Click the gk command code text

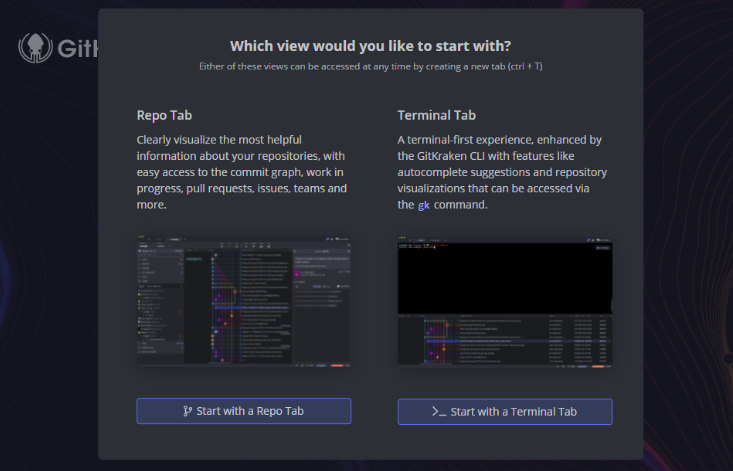click(x=424, y=205)
